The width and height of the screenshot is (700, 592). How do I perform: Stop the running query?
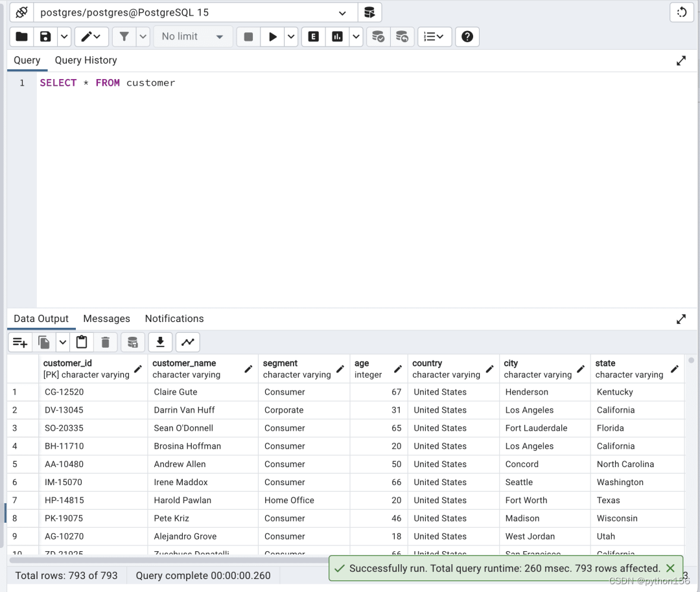248,36
